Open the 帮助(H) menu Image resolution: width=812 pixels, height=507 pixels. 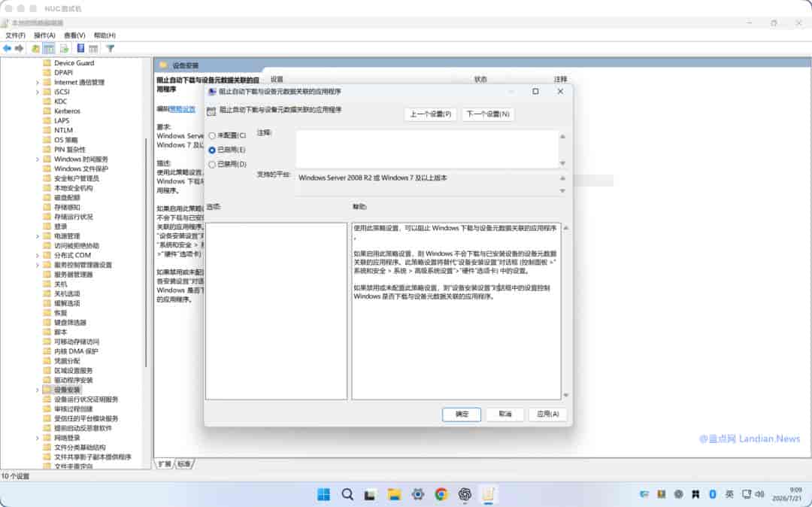pos(105,35)
